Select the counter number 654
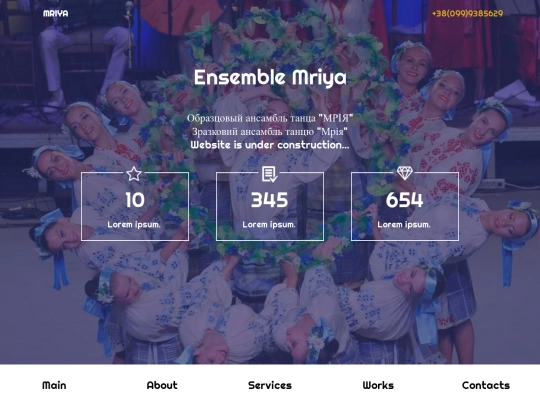 405,200
